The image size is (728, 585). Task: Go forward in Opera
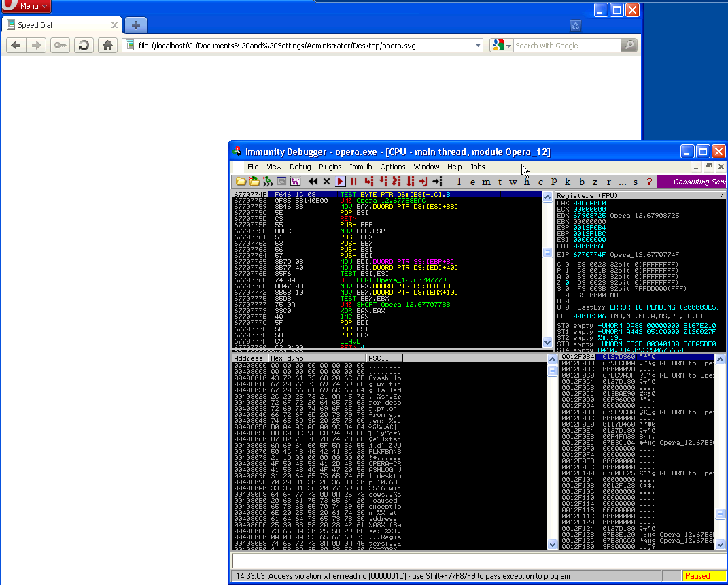(36, 46)
